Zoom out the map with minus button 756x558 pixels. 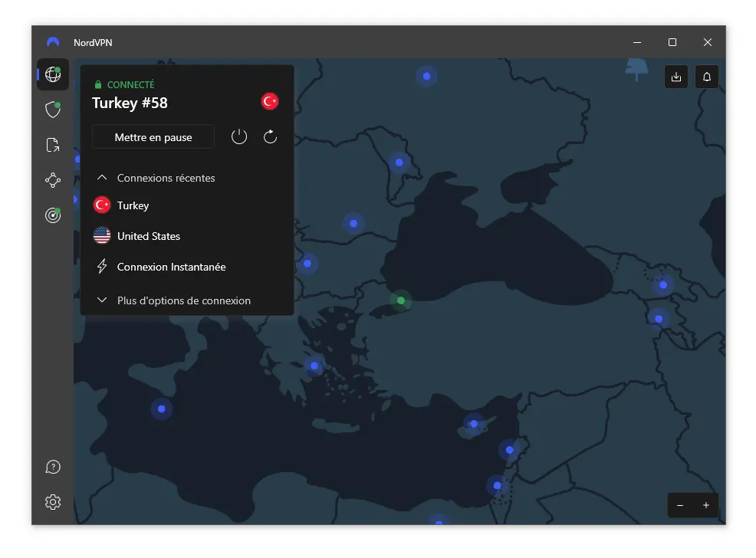coord(680,505)
